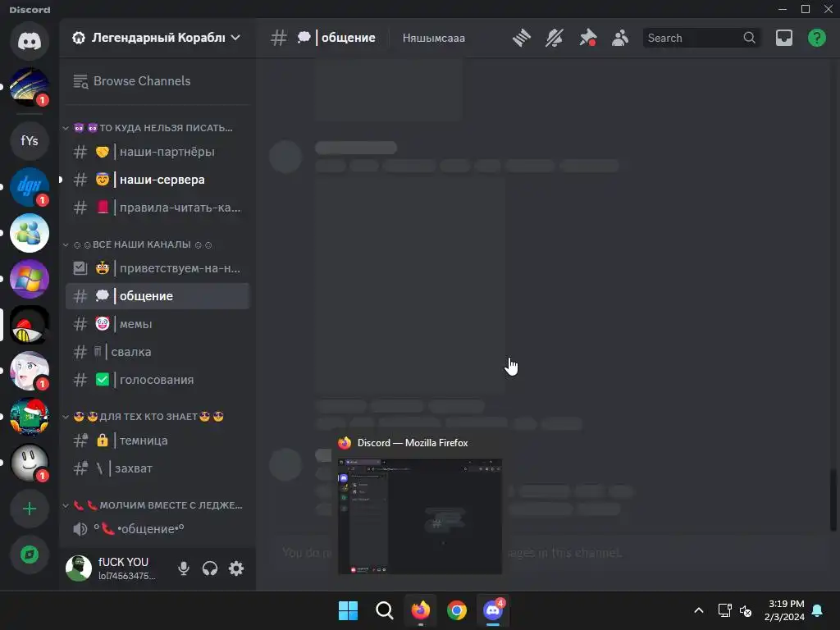Open the taskbar clock 3:19 PM
The image size is (840, 630).
click(784, 610)
